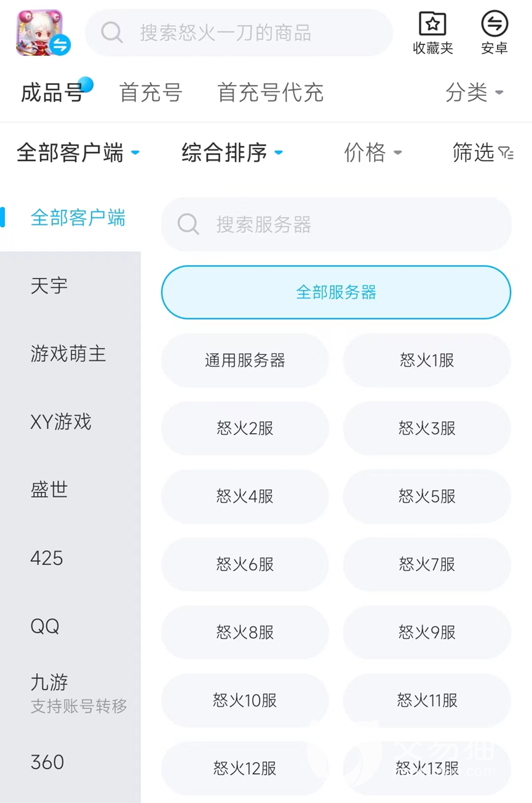The width and height of the screenshot is (532, 803).
Task: Select the 全部服务器 option
Action: 336,292
